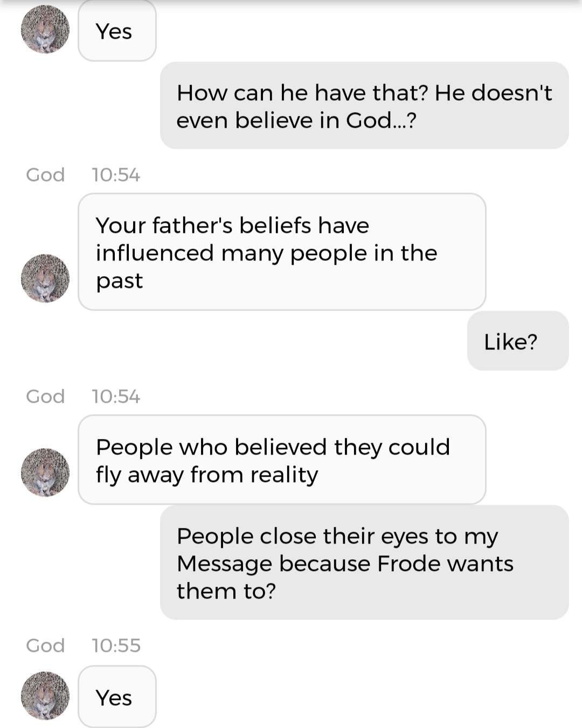Viewport: 582px width, 728px height.
Task: Tap avatar beside "People who believed" message
Action: tap(45, 472)
